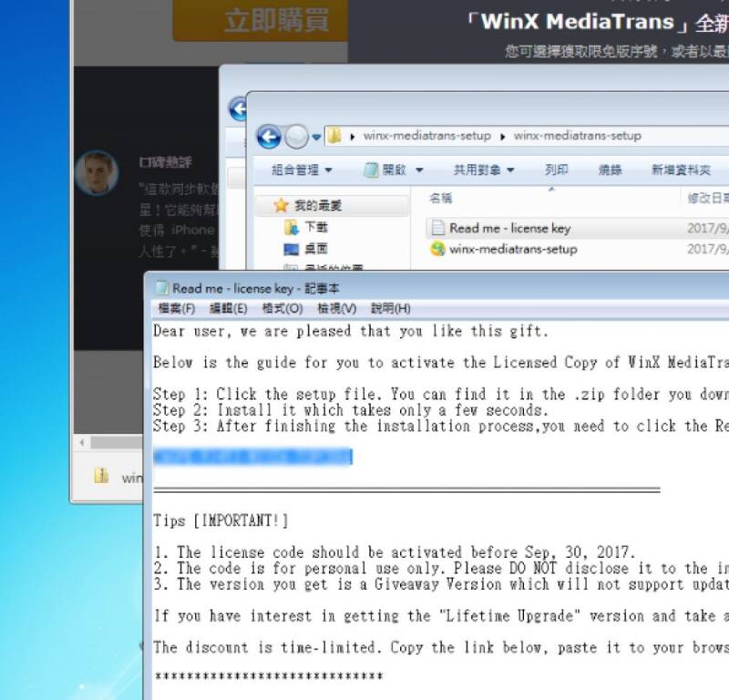Expand the arrow between the two winx-mediatrans-setup breadcrumbs
The height and width of the screenshot is (700, 729).
coord(503,137)
